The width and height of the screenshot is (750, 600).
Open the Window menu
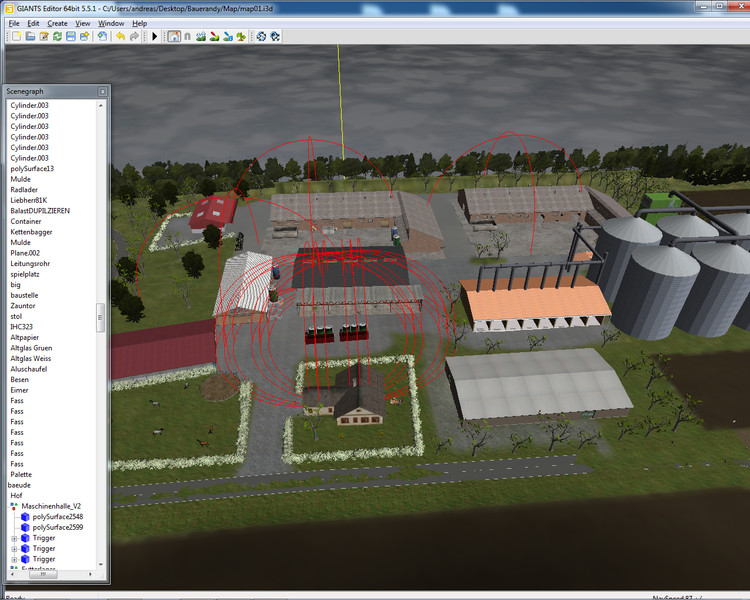tap(111, 23)
